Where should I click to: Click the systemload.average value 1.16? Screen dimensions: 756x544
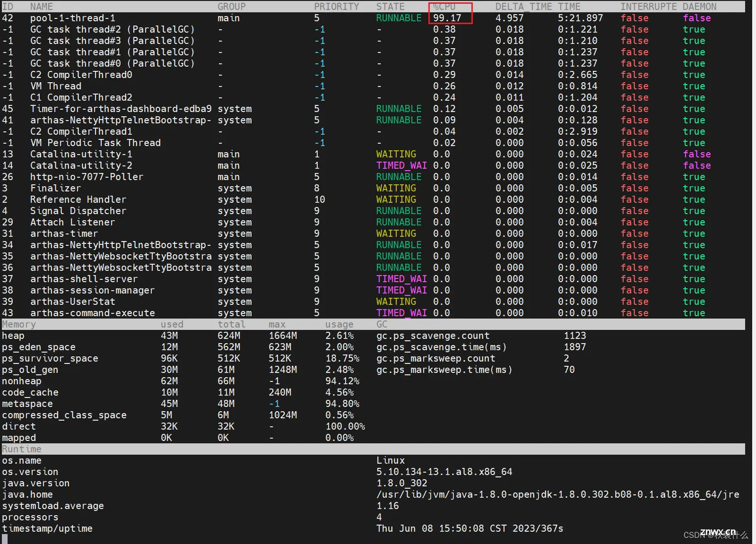click(388, 506)
